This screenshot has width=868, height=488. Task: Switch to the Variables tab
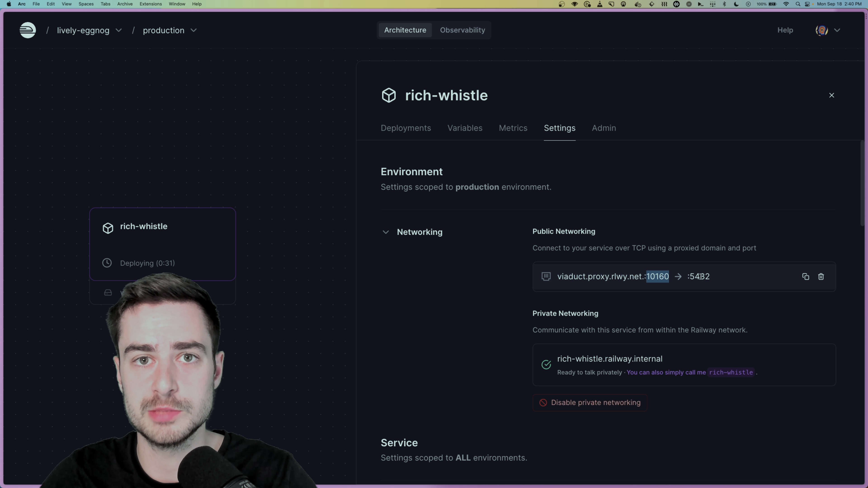[465, 128]
